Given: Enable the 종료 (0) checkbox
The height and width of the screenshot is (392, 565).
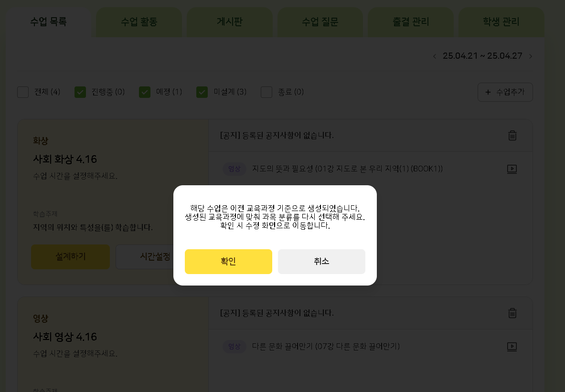Looking at the screenshot, I should [x=267, y=92].
